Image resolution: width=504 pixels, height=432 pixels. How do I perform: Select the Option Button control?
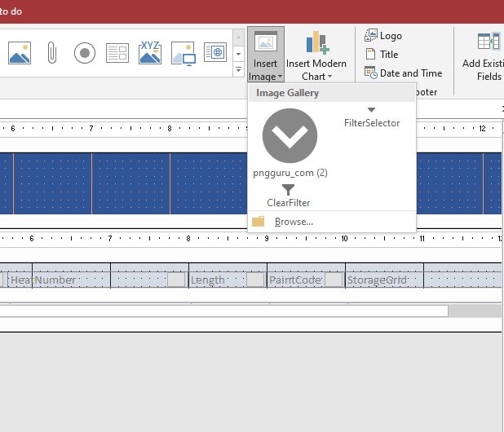pyautogui.click(x=85, y=53)
